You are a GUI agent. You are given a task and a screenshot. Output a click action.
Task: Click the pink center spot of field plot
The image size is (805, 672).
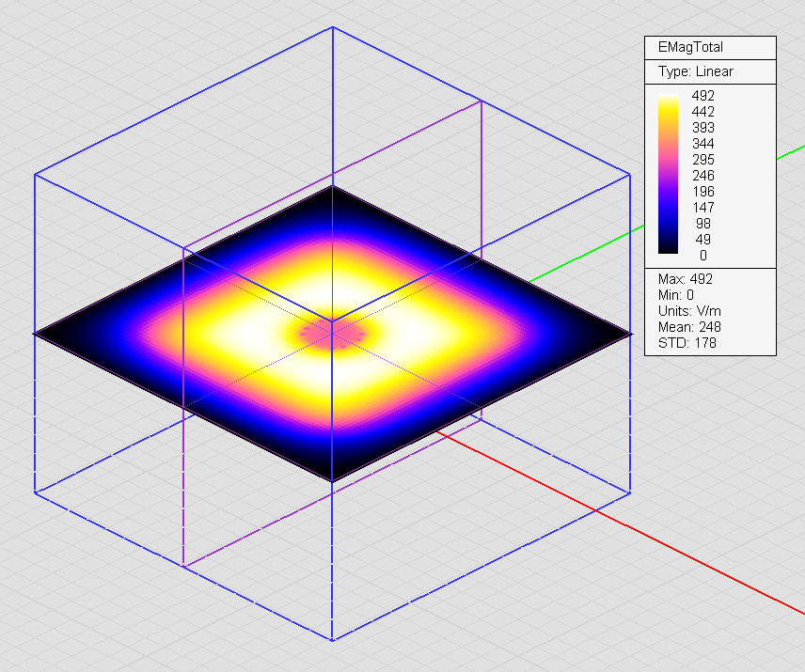coord(331,333)
